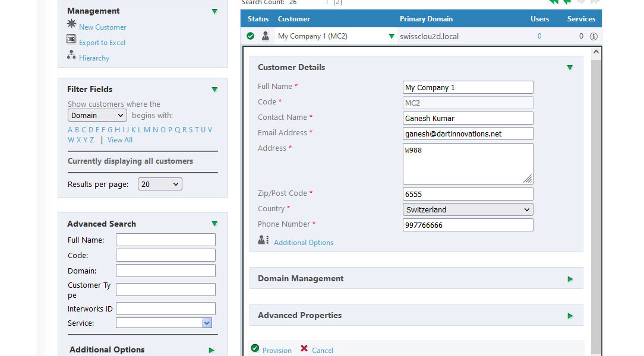Image resolution: width=644 pixels, height=356 pixels.
Task: Click inside the Full Name search field
Action: [x=165, y=240]
